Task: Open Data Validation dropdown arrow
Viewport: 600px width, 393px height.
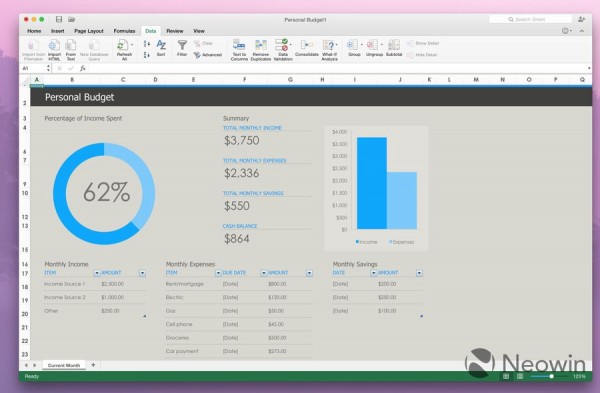Action: point(291,45)
